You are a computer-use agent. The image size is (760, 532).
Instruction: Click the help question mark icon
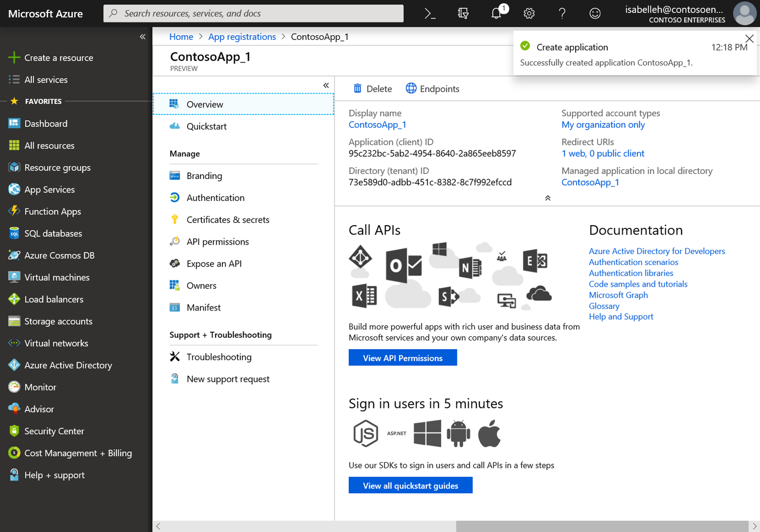(x=562, y=14)
